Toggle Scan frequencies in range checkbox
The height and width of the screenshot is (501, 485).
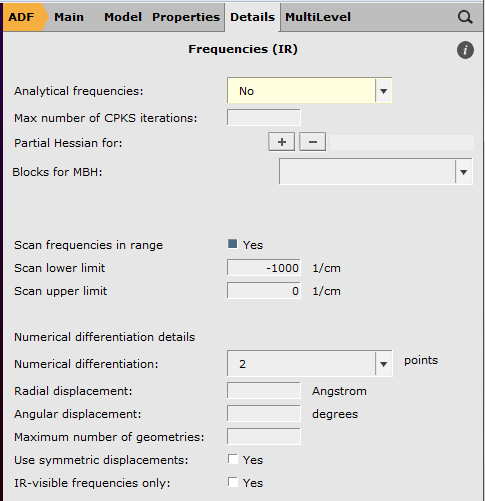(x=232, y=244)
